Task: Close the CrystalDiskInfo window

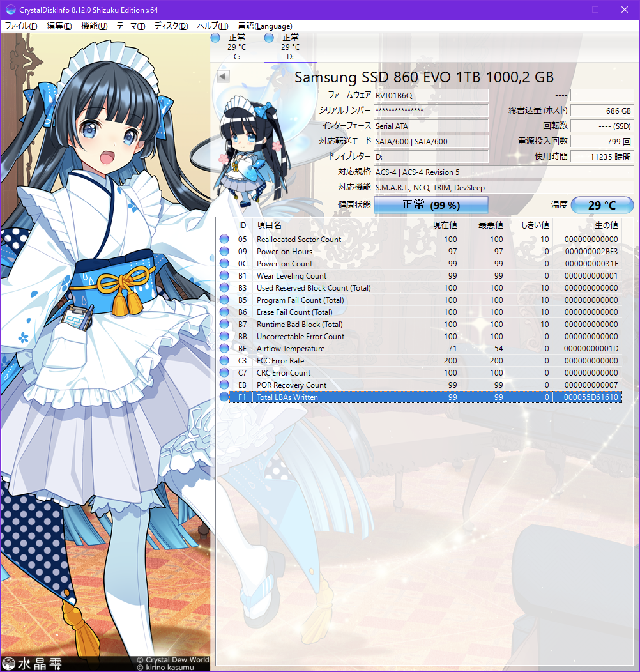Action: (x=625, y=10)
